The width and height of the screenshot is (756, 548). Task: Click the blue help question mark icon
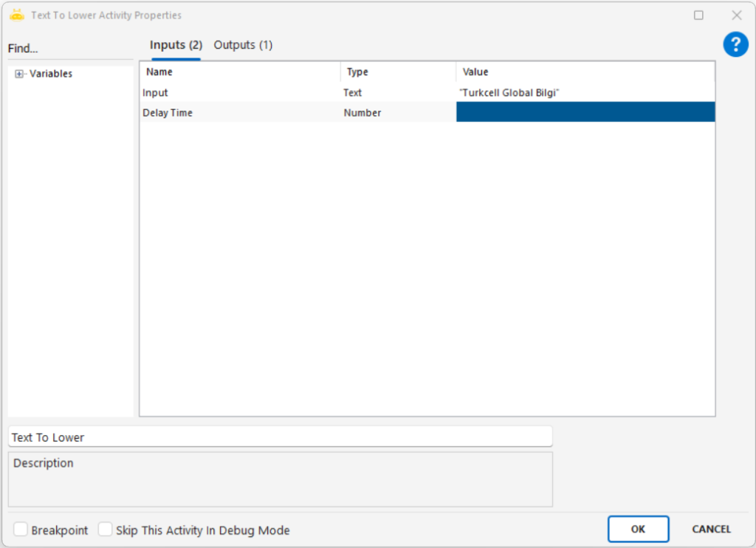(x=735, y=45)
